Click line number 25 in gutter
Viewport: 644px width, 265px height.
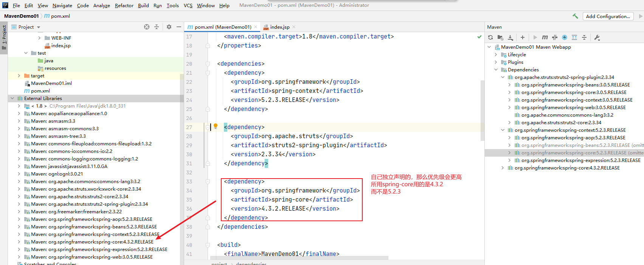[189, 109]
